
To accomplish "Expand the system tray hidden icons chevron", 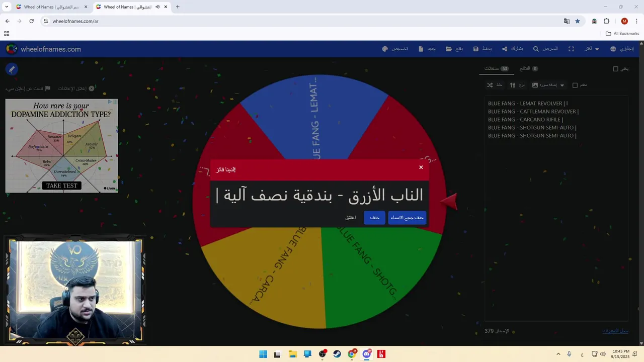I will click(558, 354).
